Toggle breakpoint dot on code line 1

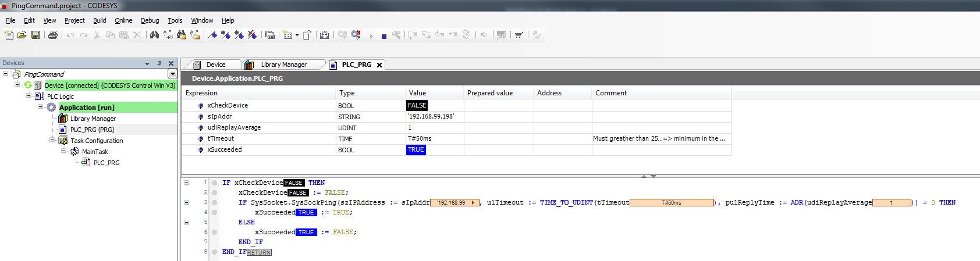pos(214,183)
